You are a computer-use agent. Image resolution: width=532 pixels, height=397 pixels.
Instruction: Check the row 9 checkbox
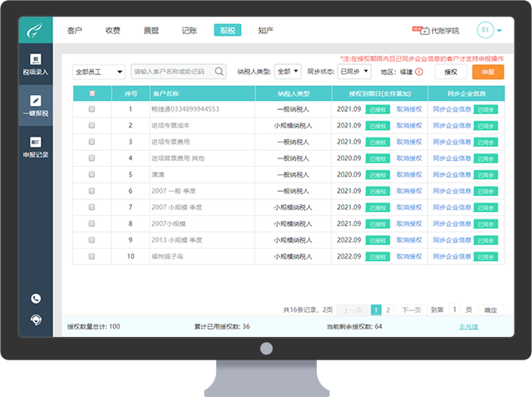click(x=92, y=239)
